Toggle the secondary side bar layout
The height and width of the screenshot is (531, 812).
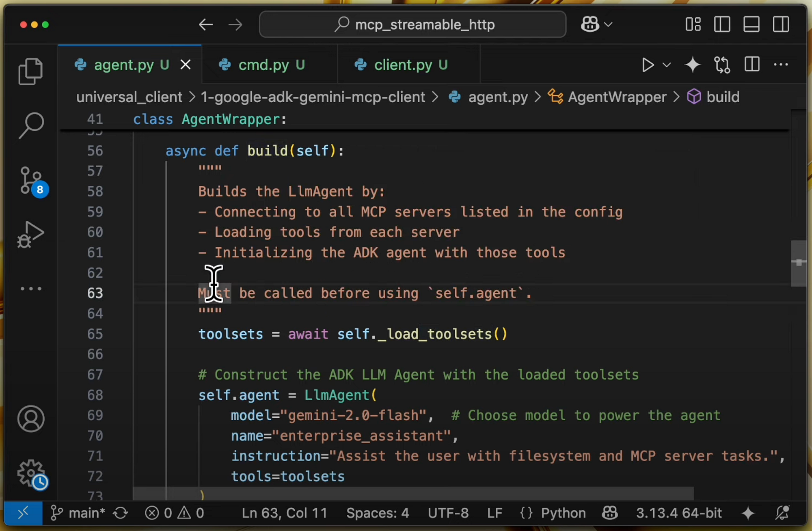click(780, 24)
